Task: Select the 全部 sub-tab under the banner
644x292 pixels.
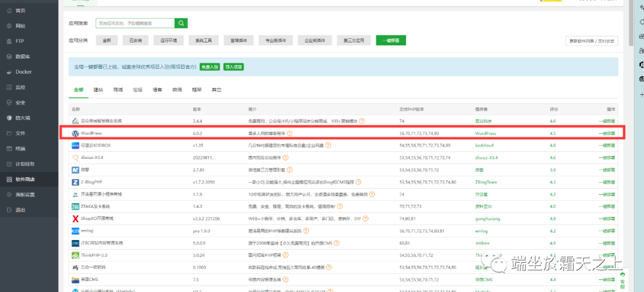Action: 79,90
